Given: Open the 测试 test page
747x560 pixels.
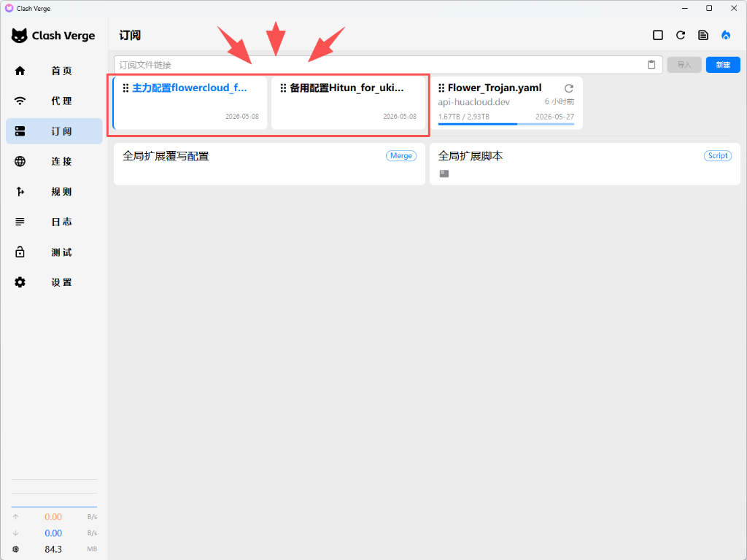Looking at the screenshot, I should [54, 252].
